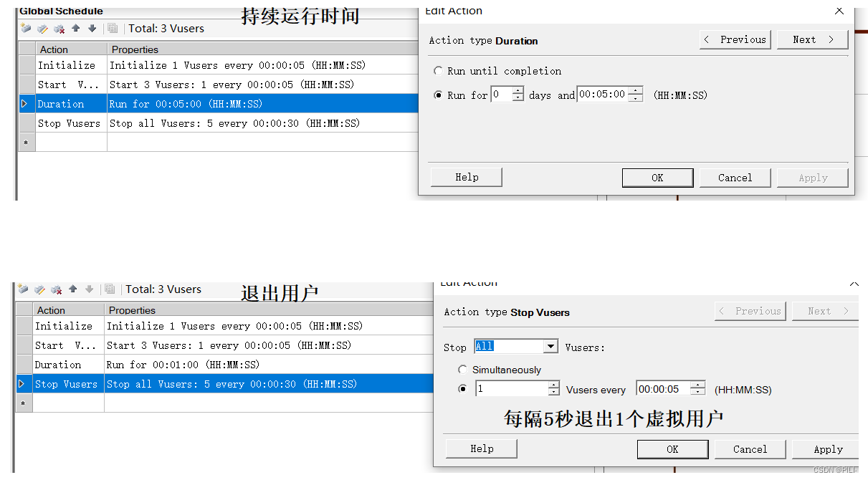Move the selected action down

coord(92,29)
